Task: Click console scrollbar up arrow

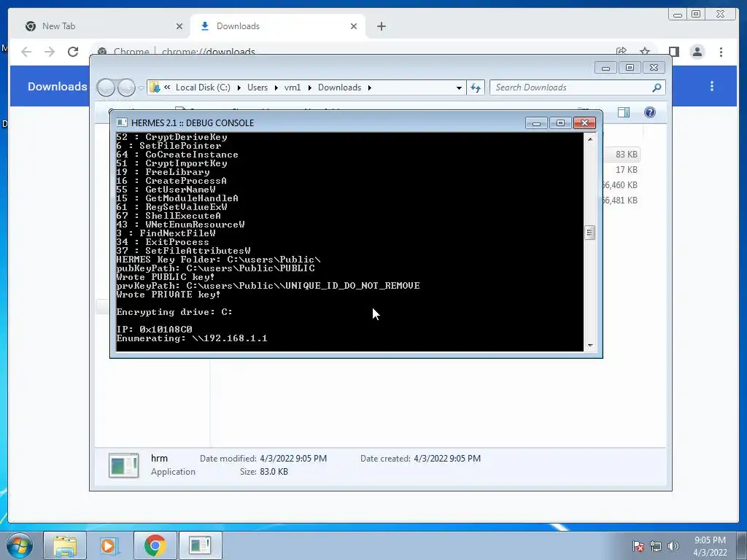Action: (589, 139)
